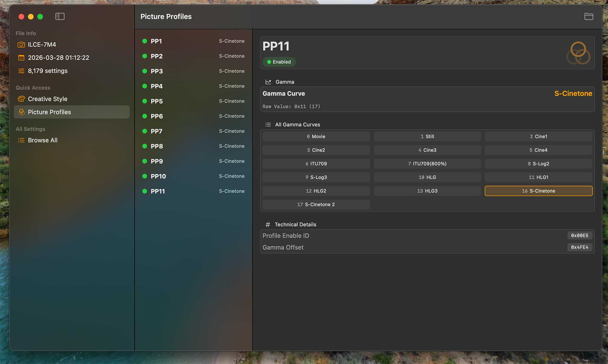This screenshot has height=364, width=608.
Task: Choose the S-Log3 gamma curve
Action: 316,177
